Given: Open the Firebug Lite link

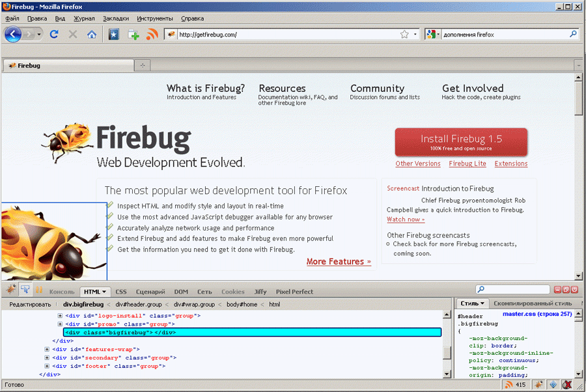Looking at the screenshot, I should point(467,163).
